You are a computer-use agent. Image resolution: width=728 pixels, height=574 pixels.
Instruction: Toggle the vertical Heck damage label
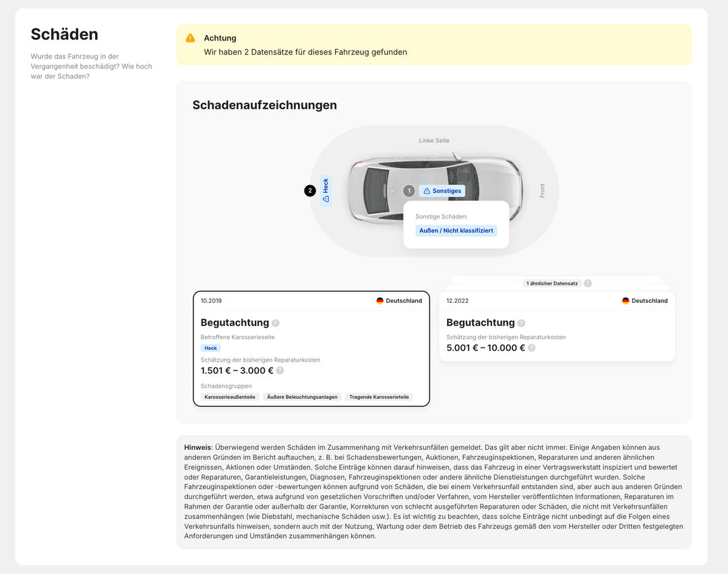(x=326, y=191)
